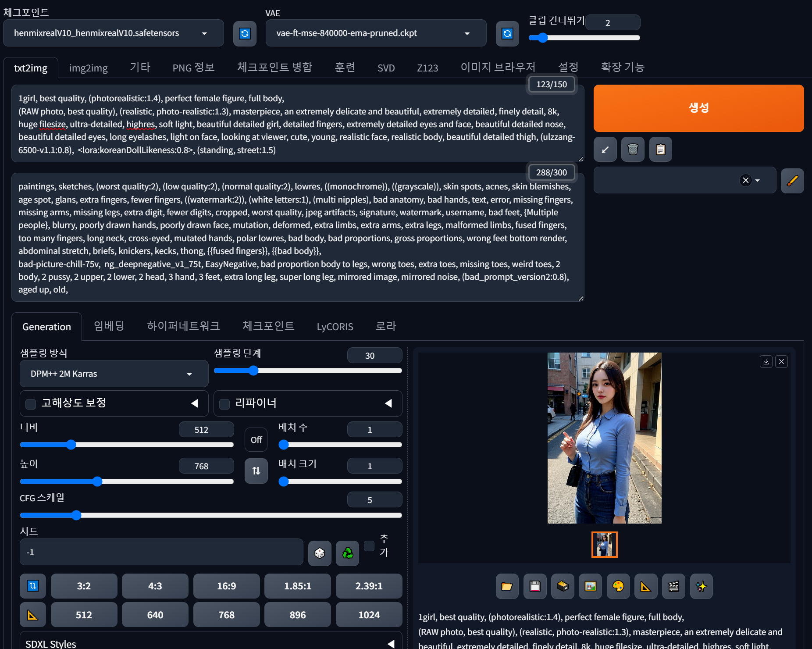Screen dimensions: 812x649
Task: Download the preview image
Action: [766, 361]
